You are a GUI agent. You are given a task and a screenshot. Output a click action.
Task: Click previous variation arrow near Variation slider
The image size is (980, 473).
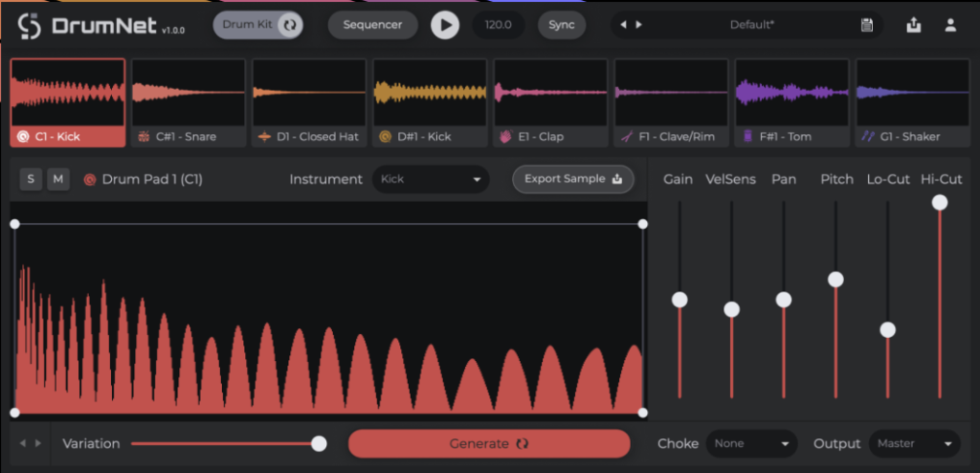click(23, 443)
